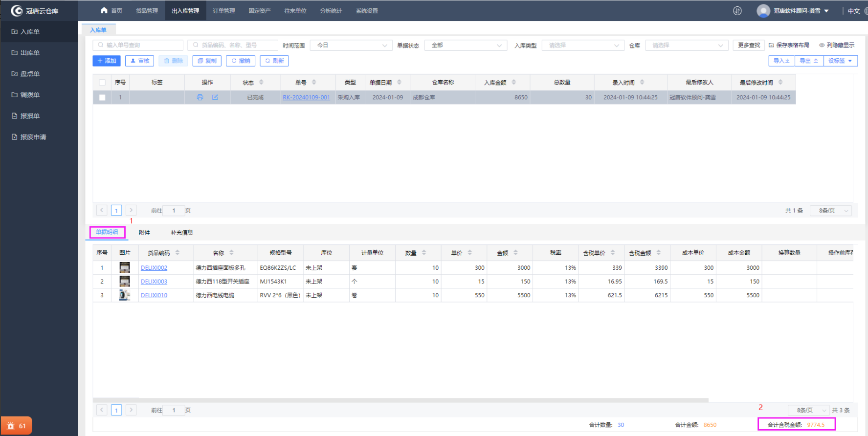Click the 复制 button
The image size is (868, 436).
(207, 61)
